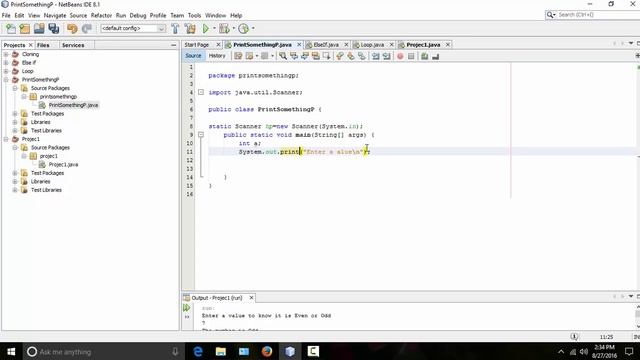
Task: Click the Build Project hammer icon
Action: coord(175,29)
